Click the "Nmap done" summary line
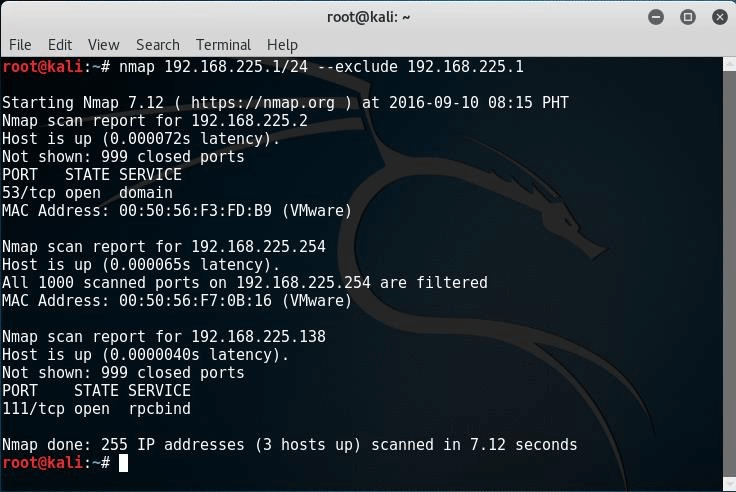The height and width of the screenshot is (492, 736). 289,445
